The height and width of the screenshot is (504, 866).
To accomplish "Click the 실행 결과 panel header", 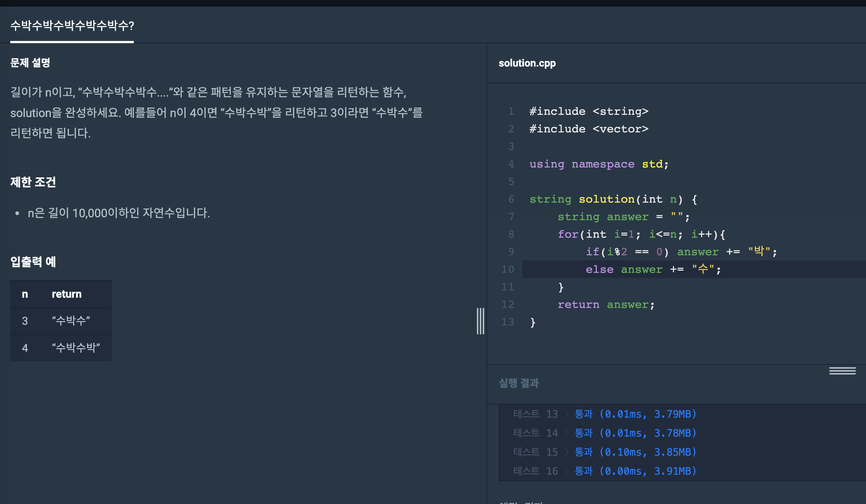I will pyautogui.click(x=519, y=383).
